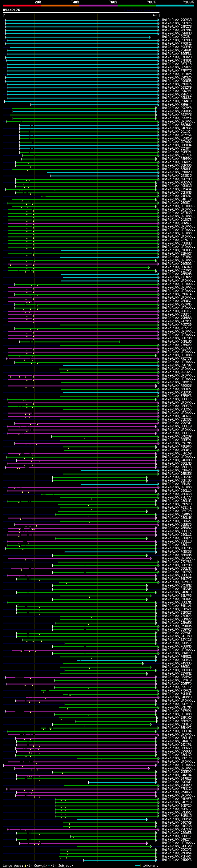
Task: Click hit label UniRef100_B7FH81
Action: [x=177, y=60]
